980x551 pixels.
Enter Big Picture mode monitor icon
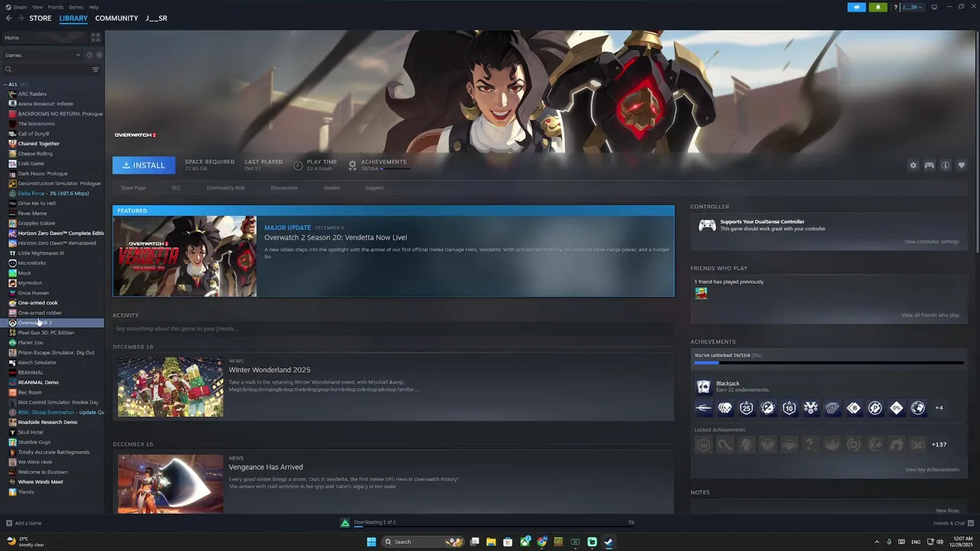pyautogui.click(x=934, y=7)
